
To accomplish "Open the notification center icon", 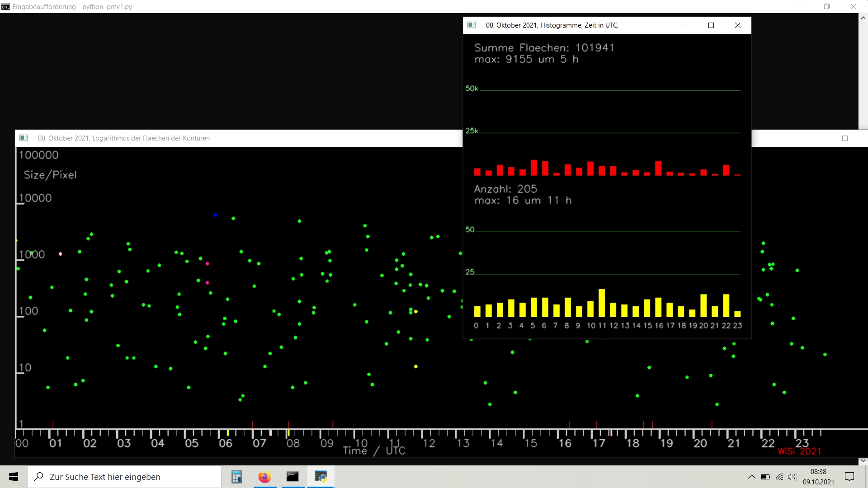I will pyautogui.click(x=849, y=477).
